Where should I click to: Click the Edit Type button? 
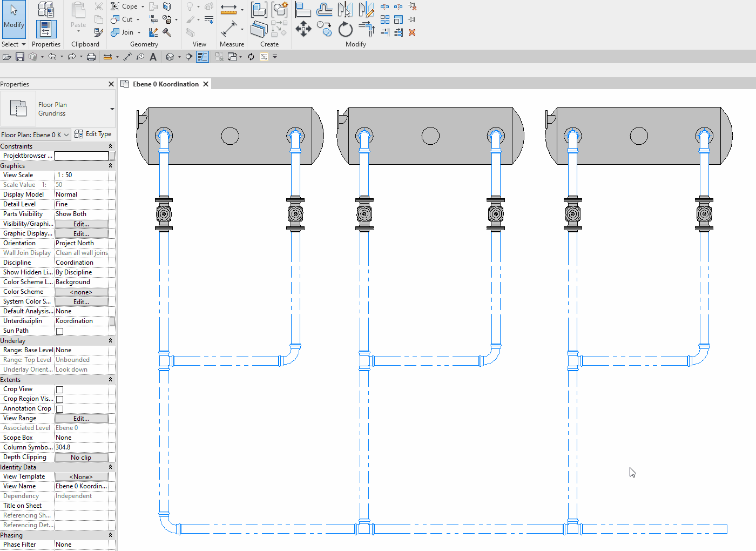[93, 134]
